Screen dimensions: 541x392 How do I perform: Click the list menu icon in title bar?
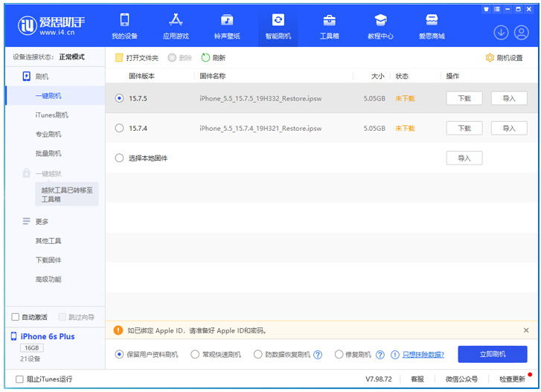[x=497, y=9]
